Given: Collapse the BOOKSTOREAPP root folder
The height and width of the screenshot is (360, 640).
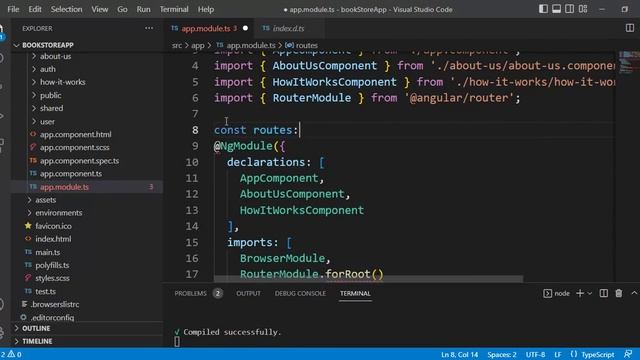Looking at the screenshot, I should coord(48,45).
